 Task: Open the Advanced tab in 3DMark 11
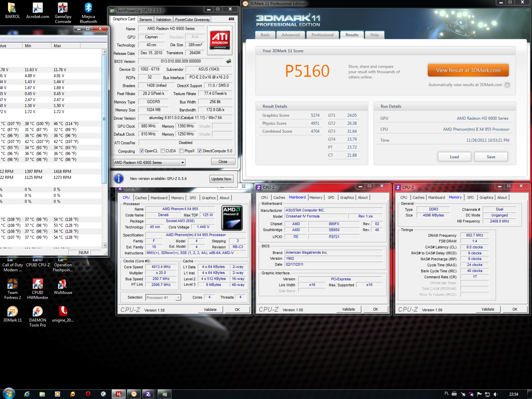tap(291, 35)
